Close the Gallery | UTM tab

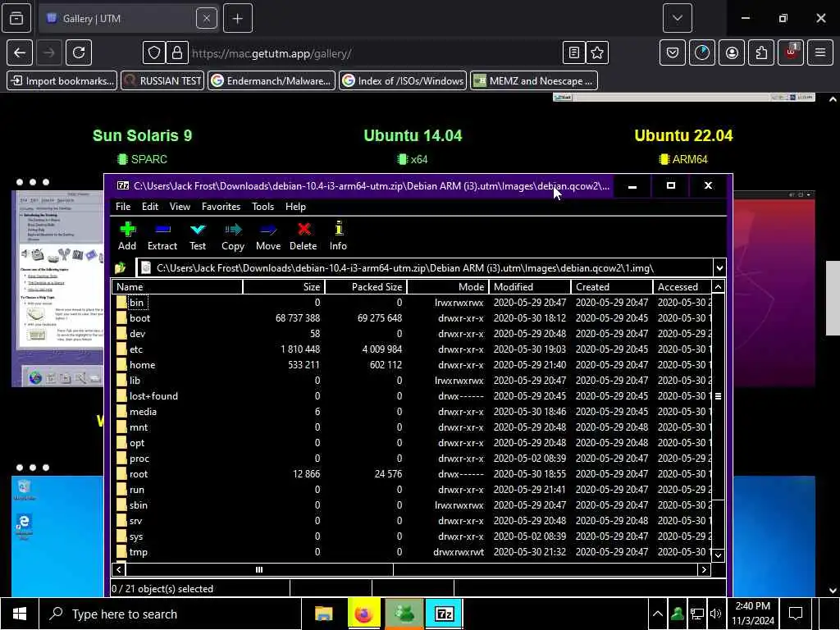206,19
